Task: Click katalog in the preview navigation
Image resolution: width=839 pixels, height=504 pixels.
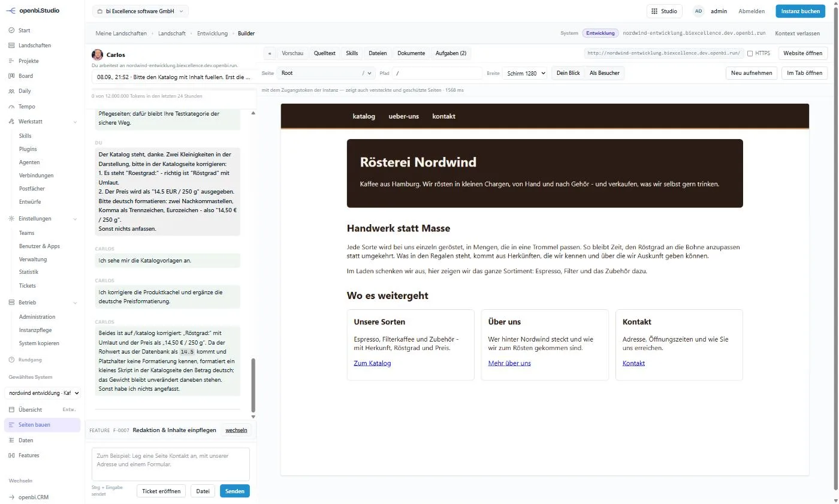Action: coord(364,116)
